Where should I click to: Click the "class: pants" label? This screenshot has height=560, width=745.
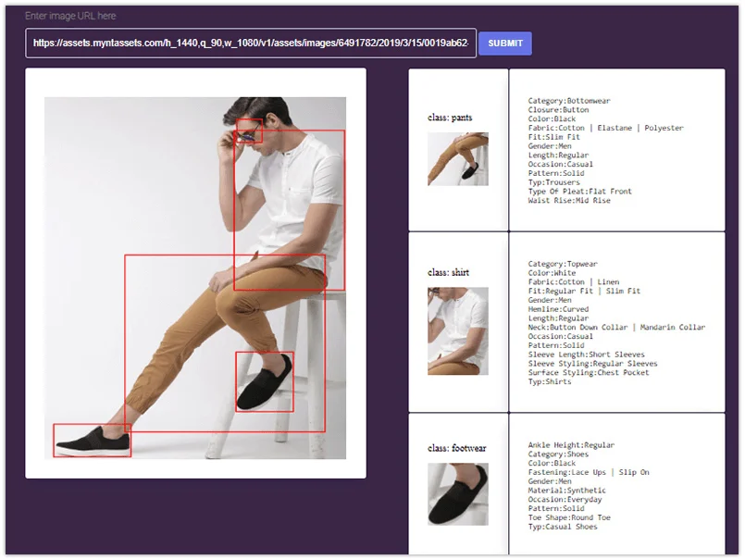click(450, 118)
